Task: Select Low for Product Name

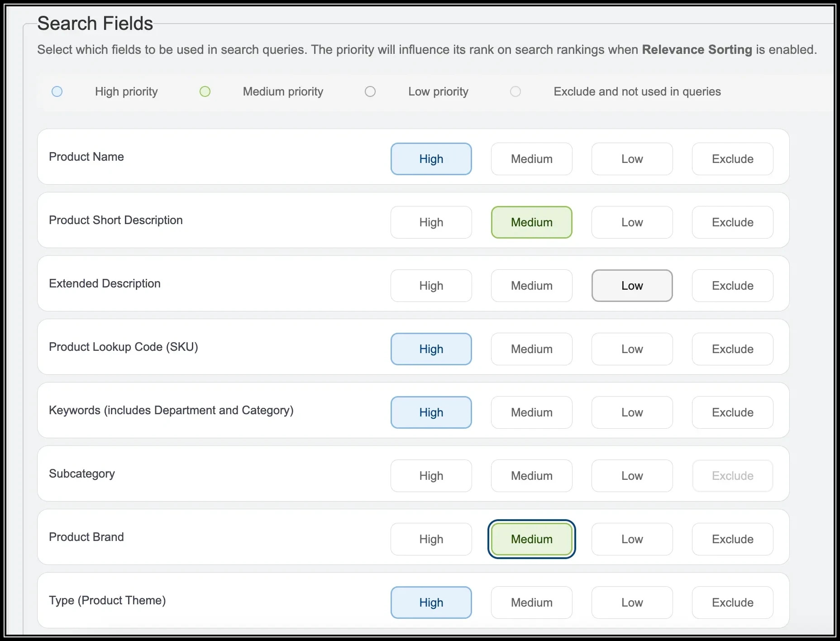Action: pyautogui.click(x=632, y=159)
